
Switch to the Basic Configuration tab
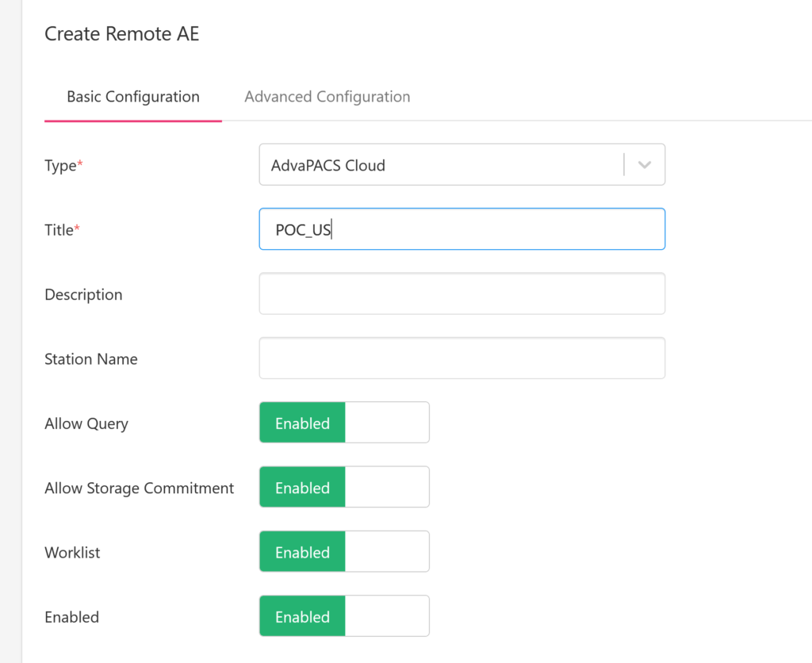[133, 97]
